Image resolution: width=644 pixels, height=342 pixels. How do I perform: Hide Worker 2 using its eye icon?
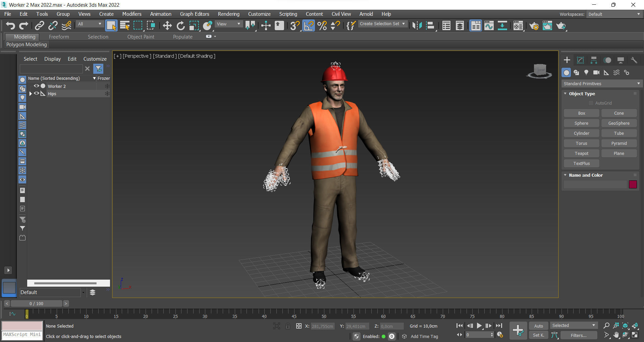pyautogui.click(x=36, y=86)
